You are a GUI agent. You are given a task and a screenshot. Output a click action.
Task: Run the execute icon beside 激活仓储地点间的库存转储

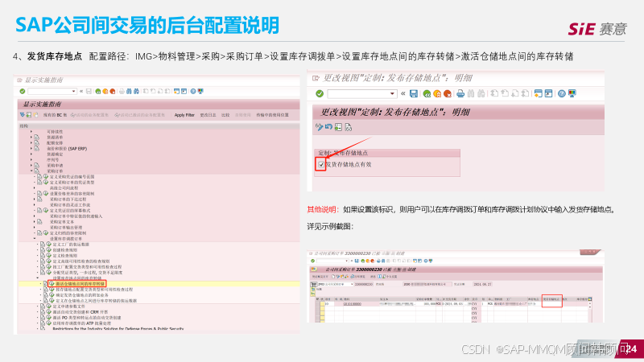[x=52, y=284]
